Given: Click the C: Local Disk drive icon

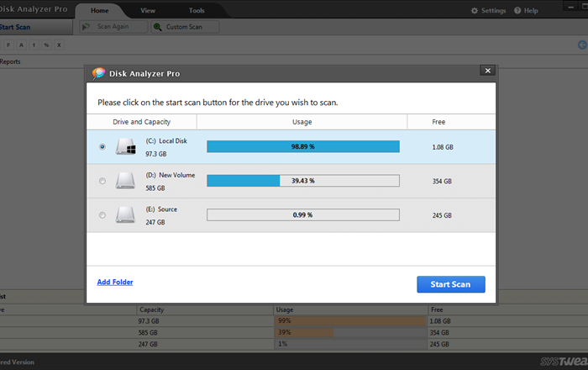Looking at the screenshot, I should (126, 146).
